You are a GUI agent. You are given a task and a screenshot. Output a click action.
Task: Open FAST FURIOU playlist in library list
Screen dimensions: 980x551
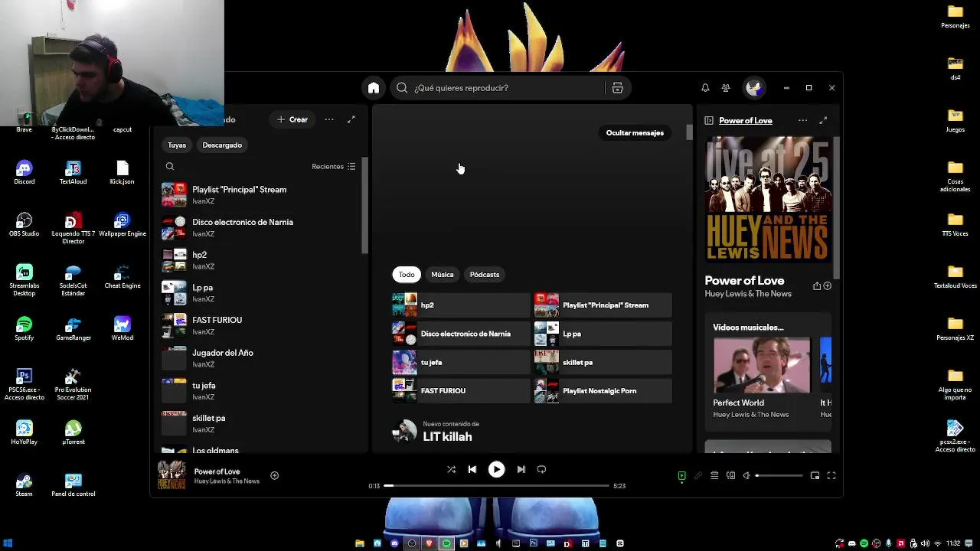point(260,325)
